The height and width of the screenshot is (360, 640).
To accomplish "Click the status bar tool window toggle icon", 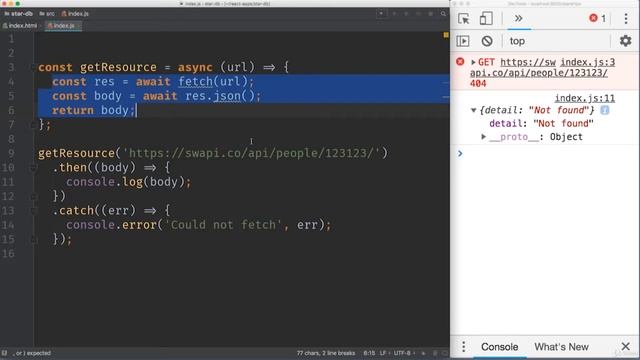I will pyautogui.click(x=4, y=353).
